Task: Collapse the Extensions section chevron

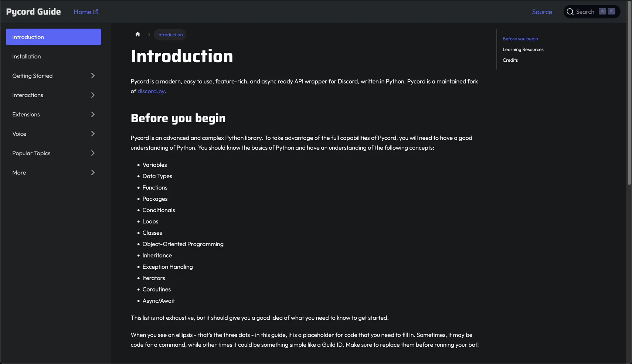Action: tap(93, 114)
